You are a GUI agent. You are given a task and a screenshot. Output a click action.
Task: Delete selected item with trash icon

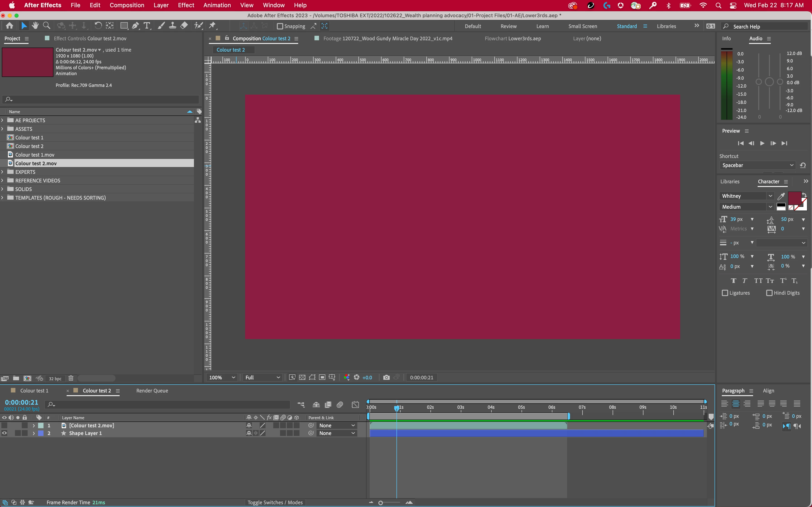[71, 378]
